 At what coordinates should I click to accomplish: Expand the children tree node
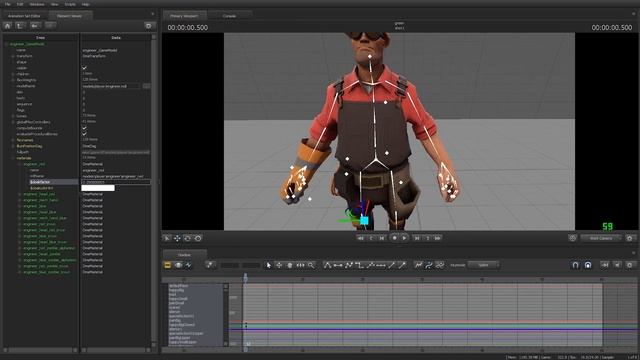(x=13, y=74)
